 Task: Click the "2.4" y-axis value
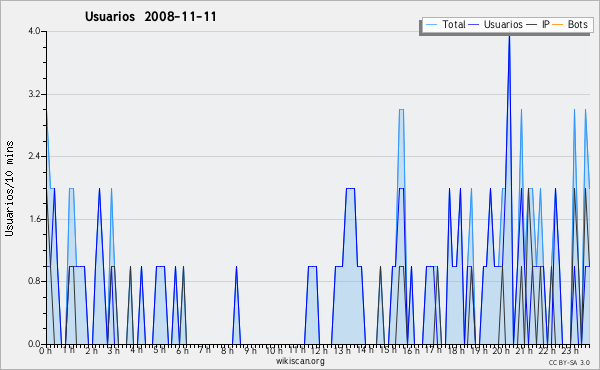pyautogui.click(x=34, y=156)
